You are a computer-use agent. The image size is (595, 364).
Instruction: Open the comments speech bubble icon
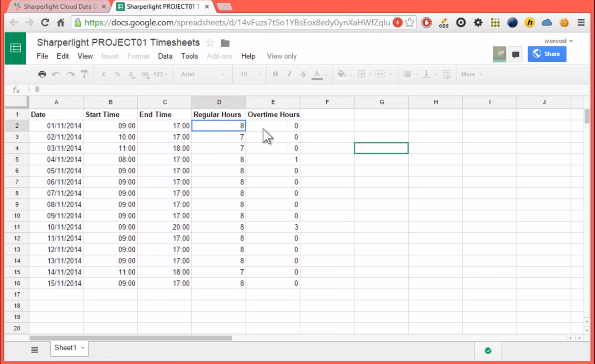516,54
